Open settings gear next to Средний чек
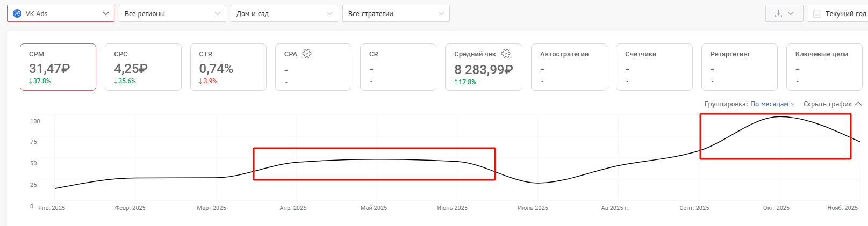This screenshot has height=226, width=868. pyautogui.click(x=506, y=54)
